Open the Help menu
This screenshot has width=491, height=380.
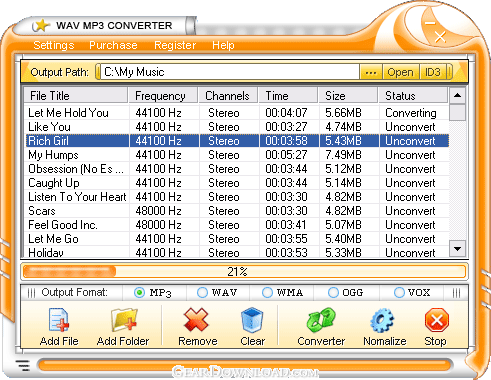click(223, 45)
